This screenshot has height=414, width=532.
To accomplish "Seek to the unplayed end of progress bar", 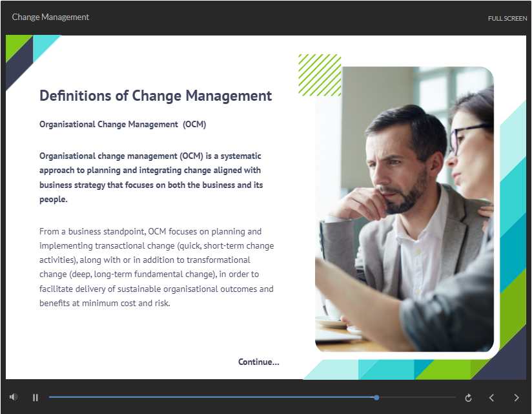I will (x=417, y=397).
